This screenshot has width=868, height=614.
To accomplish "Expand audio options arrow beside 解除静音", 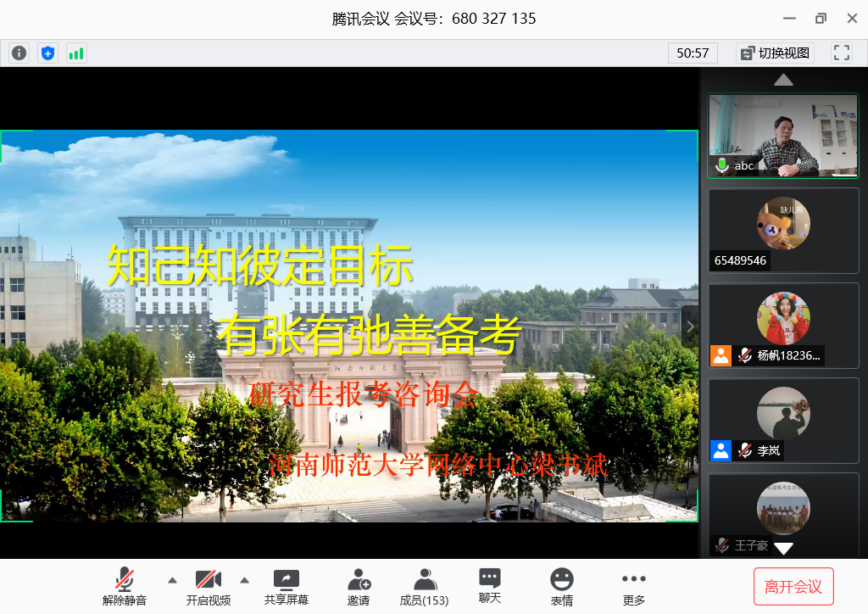I will point(173,580).
